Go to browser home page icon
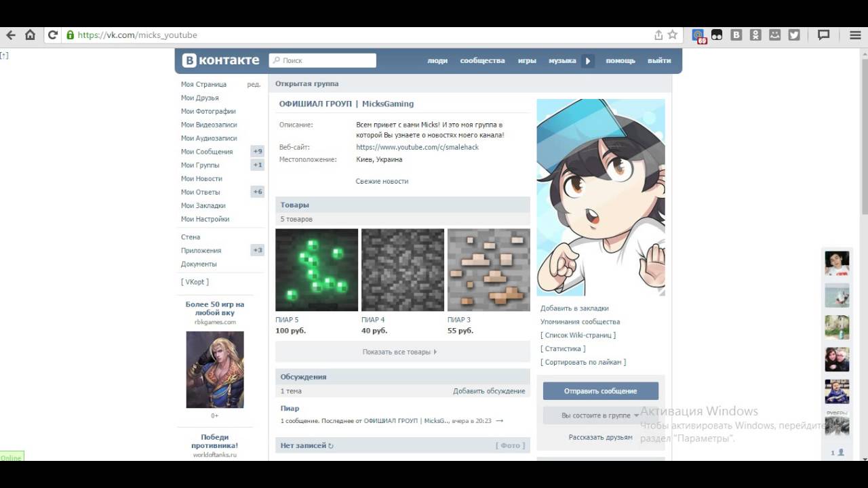The image size is (868, 488). (30, 35)
